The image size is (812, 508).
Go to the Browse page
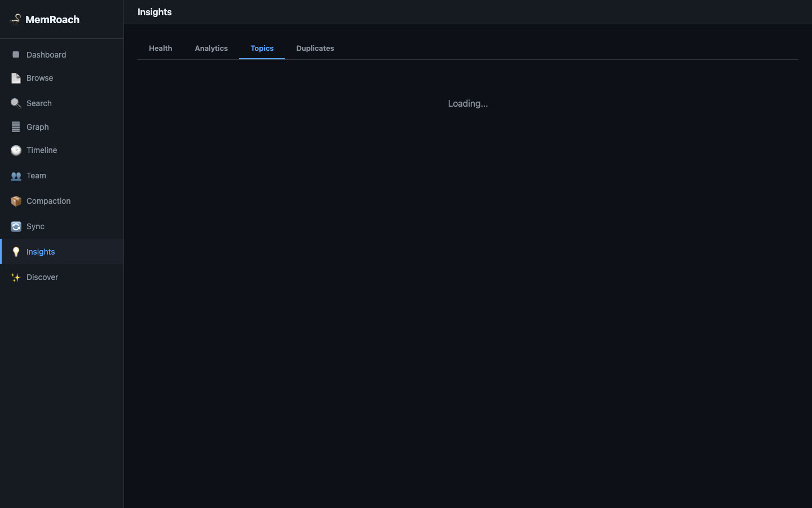(x=39, y=78)
